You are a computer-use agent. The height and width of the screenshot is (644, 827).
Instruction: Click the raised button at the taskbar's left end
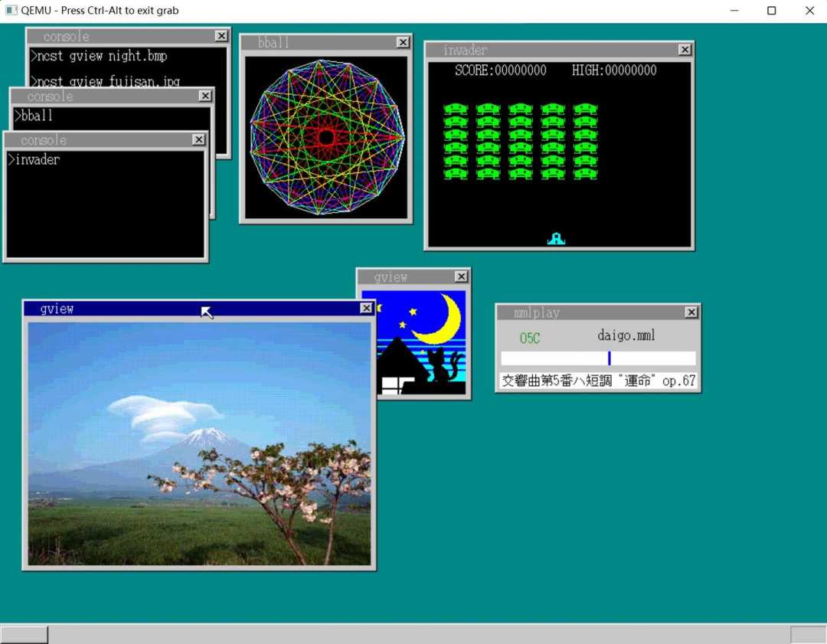coord(24,635)
